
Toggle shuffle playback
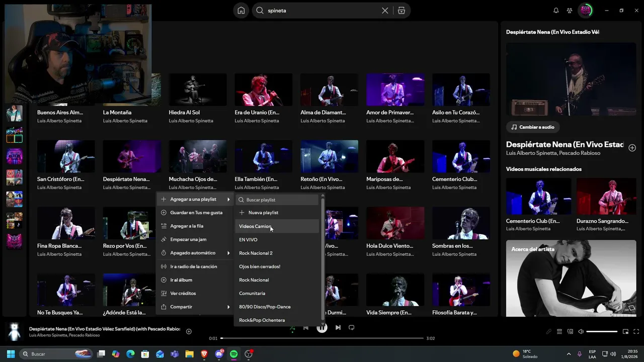292,328
